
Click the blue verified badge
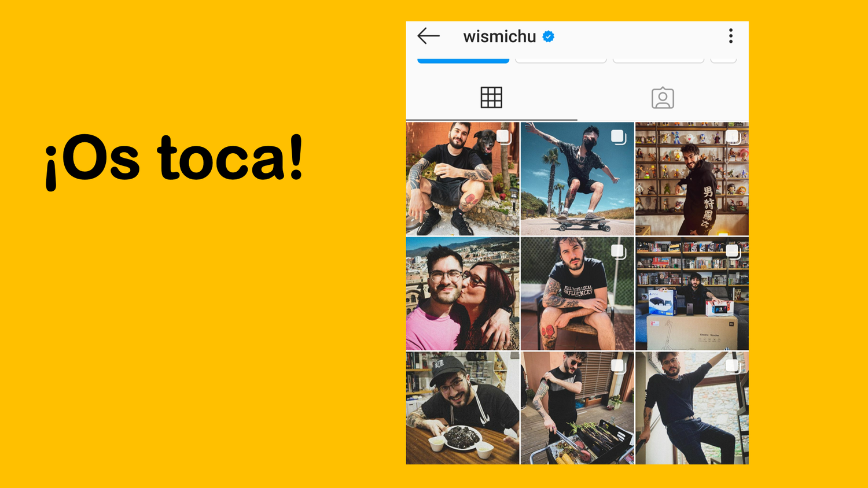549,37
